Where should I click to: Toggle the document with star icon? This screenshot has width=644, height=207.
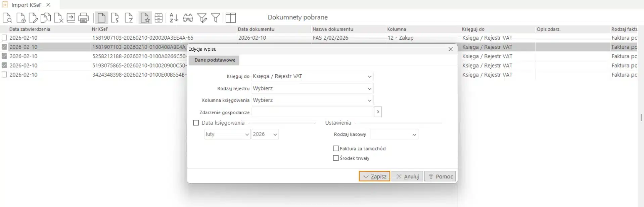point(145,17)
